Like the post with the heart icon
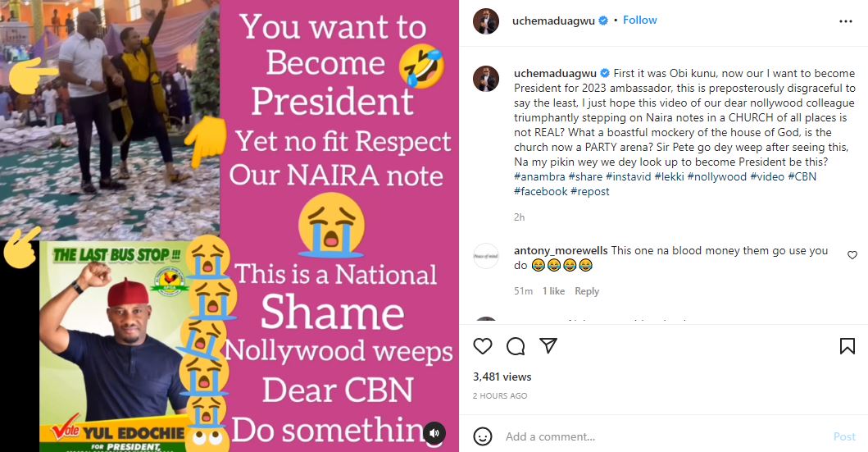 (x=483, y=346)
